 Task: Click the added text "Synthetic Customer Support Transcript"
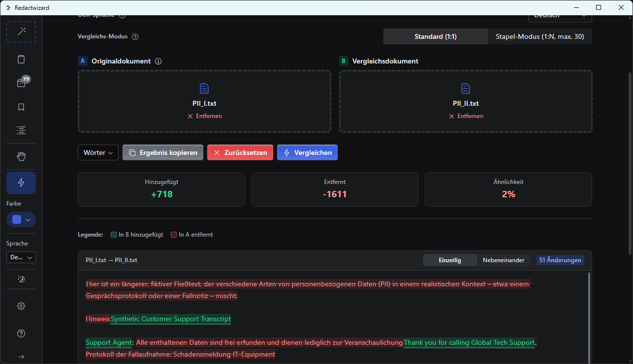coord(171,319)
